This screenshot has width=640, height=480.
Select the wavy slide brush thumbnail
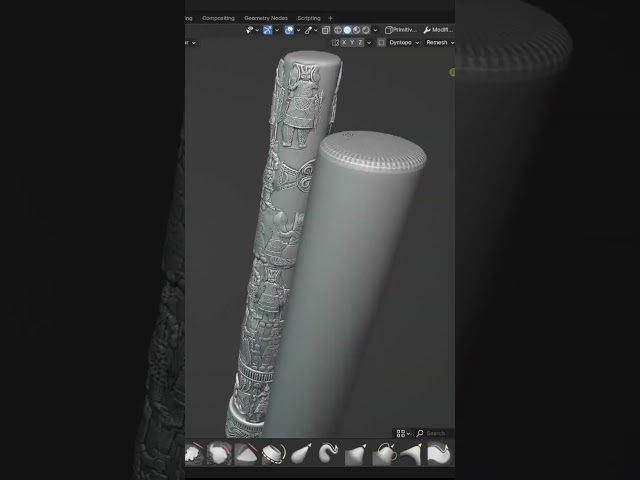[439, 453]
